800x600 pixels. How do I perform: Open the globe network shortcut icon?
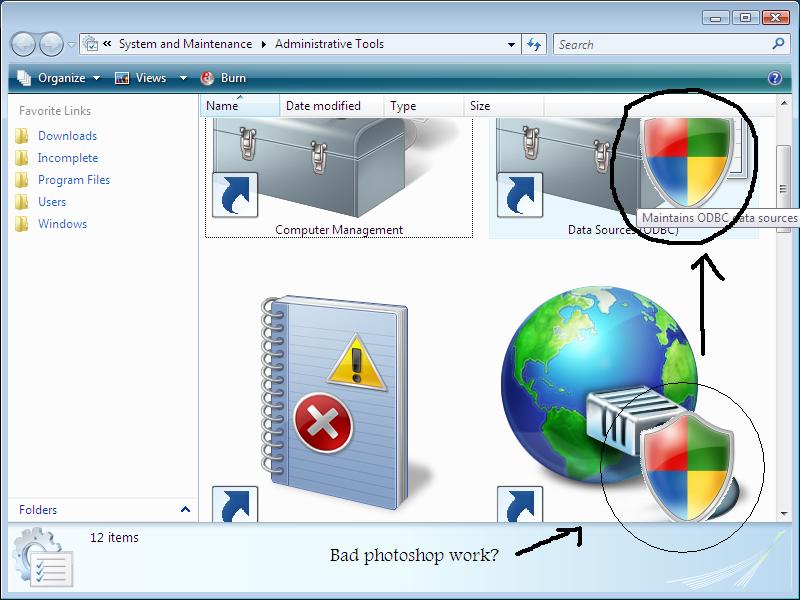[618, 404]
